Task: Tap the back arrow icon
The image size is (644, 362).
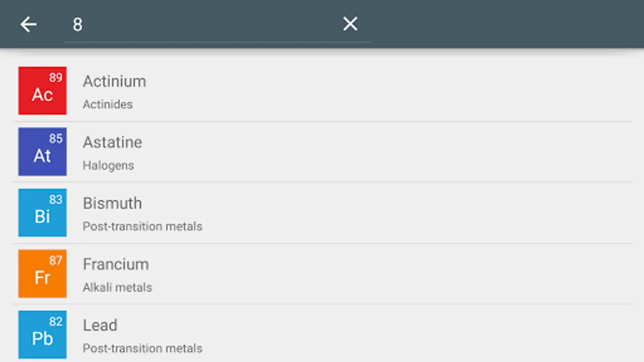Action: (29, 25)
